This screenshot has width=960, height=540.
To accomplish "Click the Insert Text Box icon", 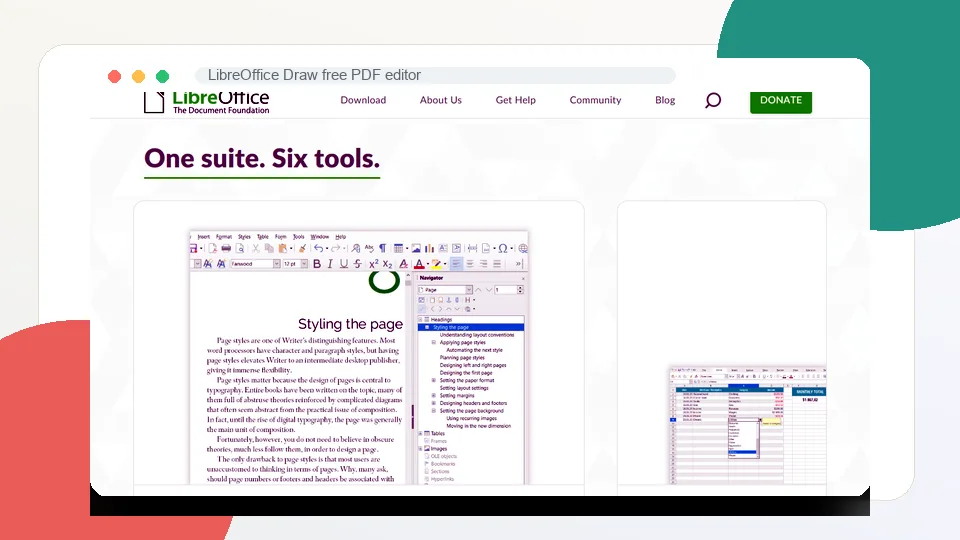I will pos(443,248).
